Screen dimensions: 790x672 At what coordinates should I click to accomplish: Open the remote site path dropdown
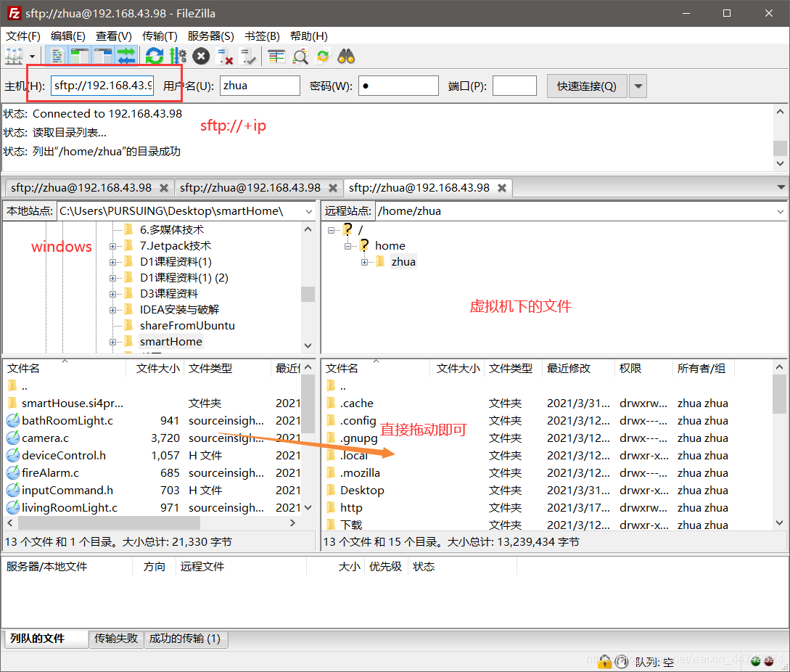[x=780, y=211]
